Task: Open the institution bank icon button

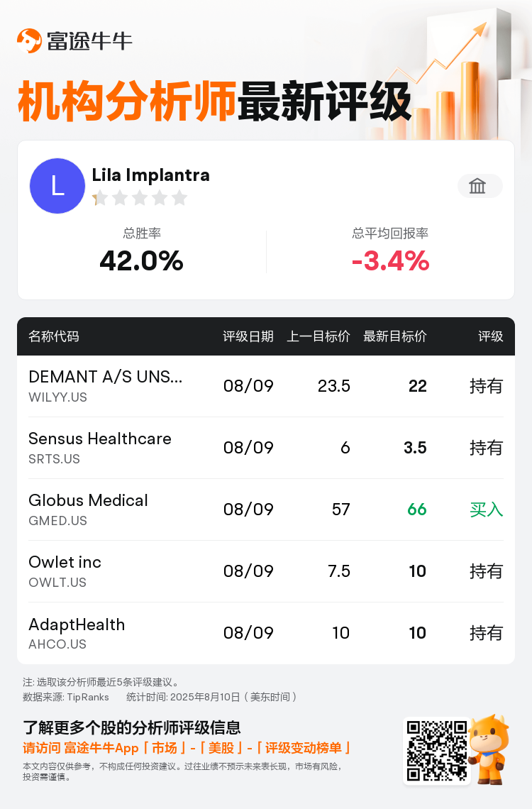Action: click(480, 186)
